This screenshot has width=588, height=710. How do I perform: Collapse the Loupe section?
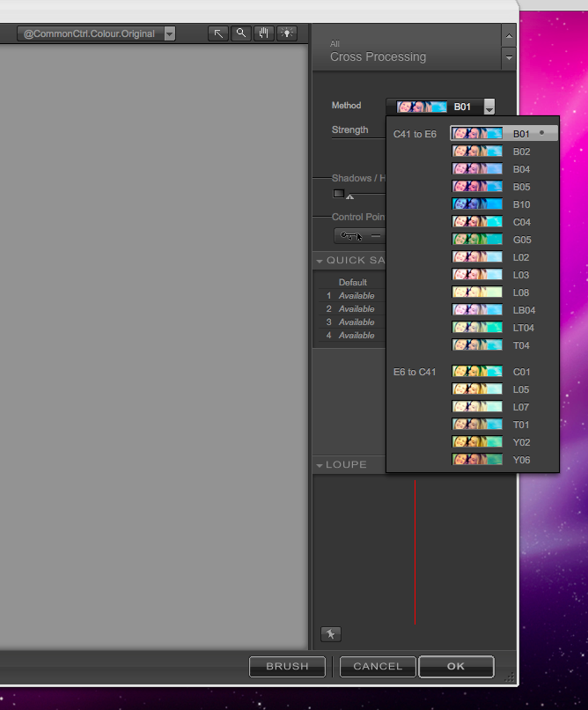click(x=320, y=465)
